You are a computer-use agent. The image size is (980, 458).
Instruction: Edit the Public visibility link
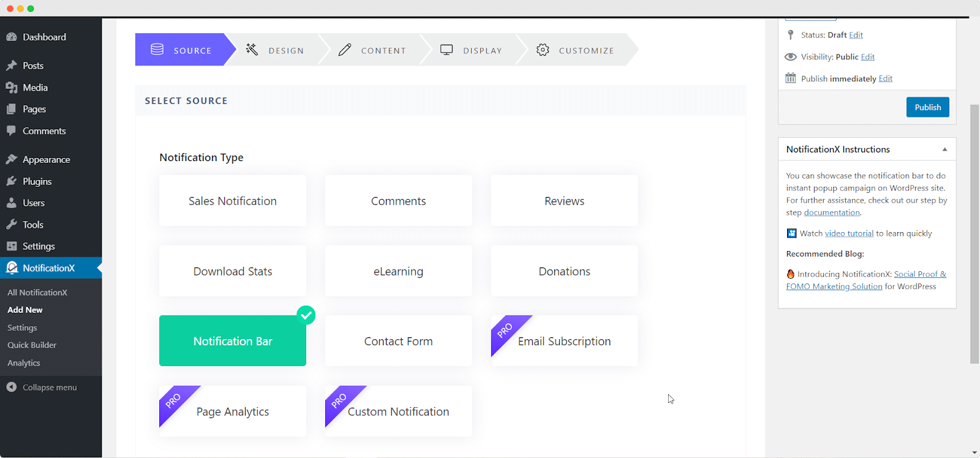[x=868, y=57]
